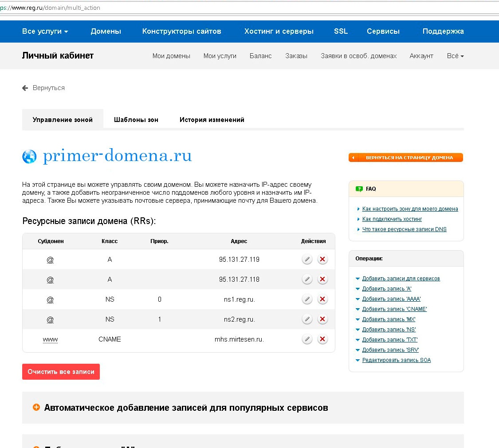The height and width of the screenshot is (448, 499).
Task: Expand Добавить запись 'CNAME' operation
Action: pos(395,309)
